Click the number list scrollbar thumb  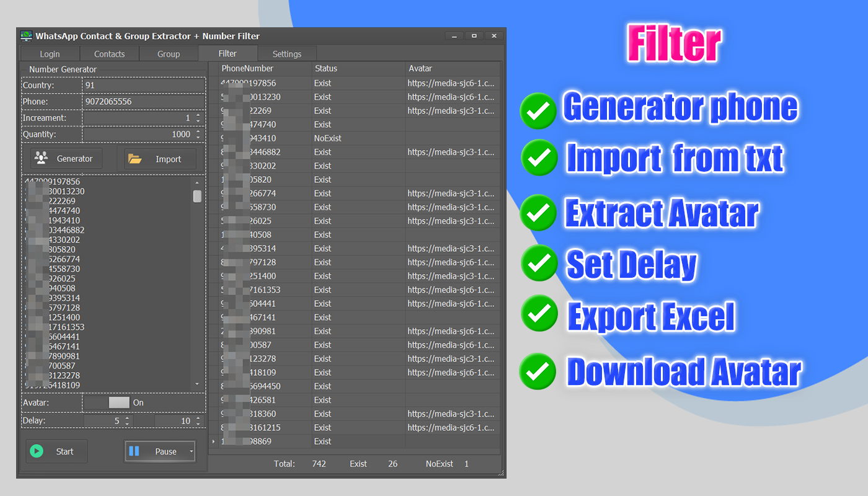[197, 196]
